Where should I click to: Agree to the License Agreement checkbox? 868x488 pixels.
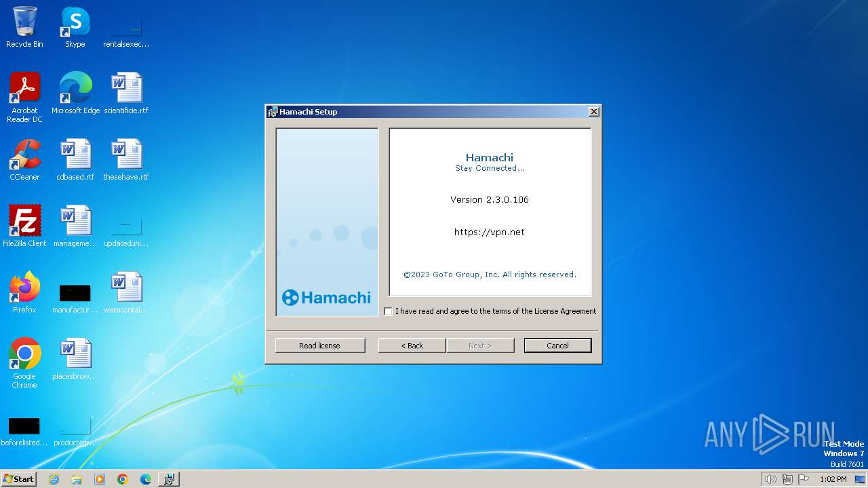(x=388, y=311)
